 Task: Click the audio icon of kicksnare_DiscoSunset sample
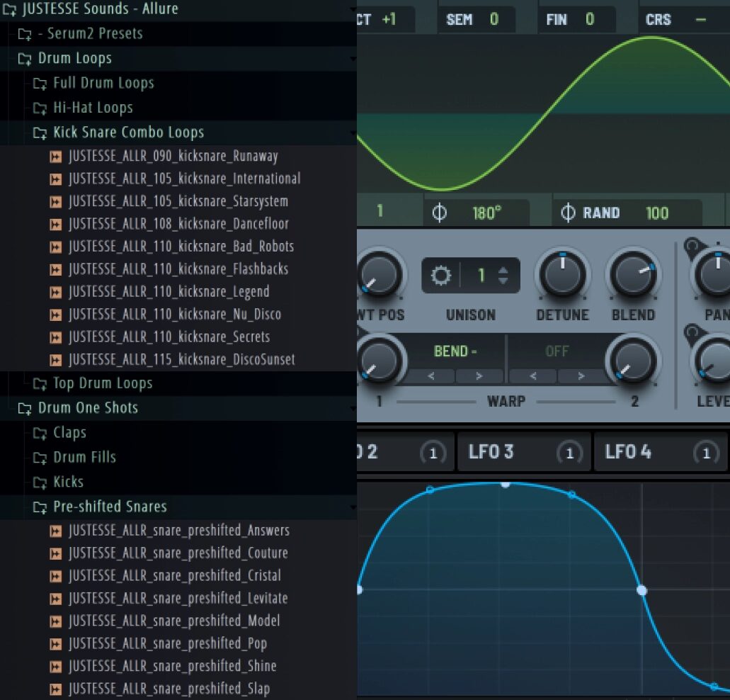(55, 360)
